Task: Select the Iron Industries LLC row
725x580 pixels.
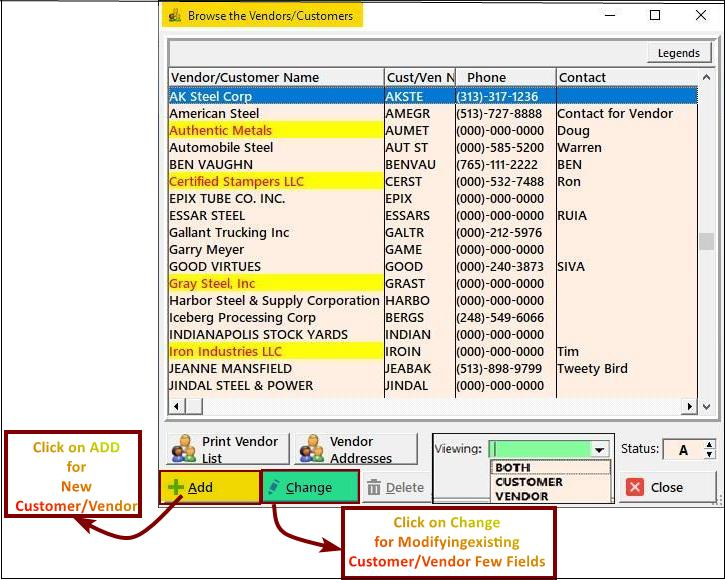Action: click(x=433, y=352)
